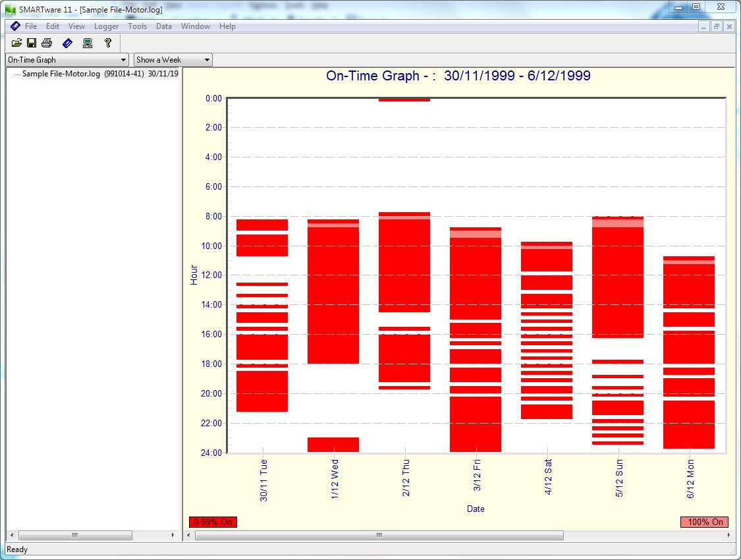This screenshot has width=741, height=560.
Task: Click the Ready status bar text
Action: pos(17,549)
